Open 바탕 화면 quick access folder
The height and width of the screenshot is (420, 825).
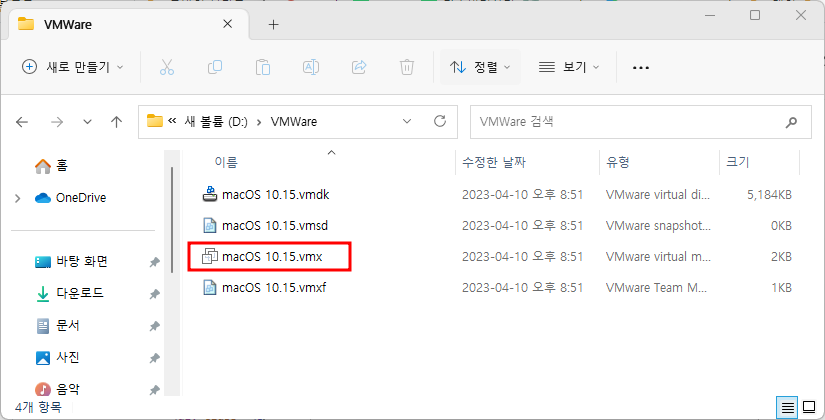(x=72, y=262)
